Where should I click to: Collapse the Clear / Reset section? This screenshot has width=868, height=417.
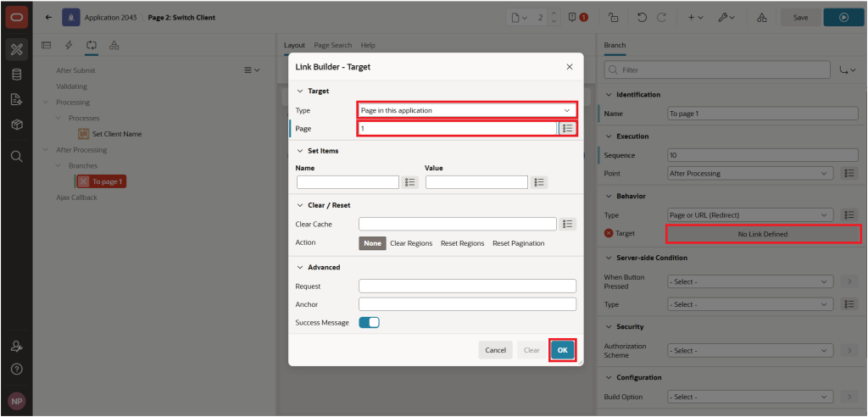(301, 205)
